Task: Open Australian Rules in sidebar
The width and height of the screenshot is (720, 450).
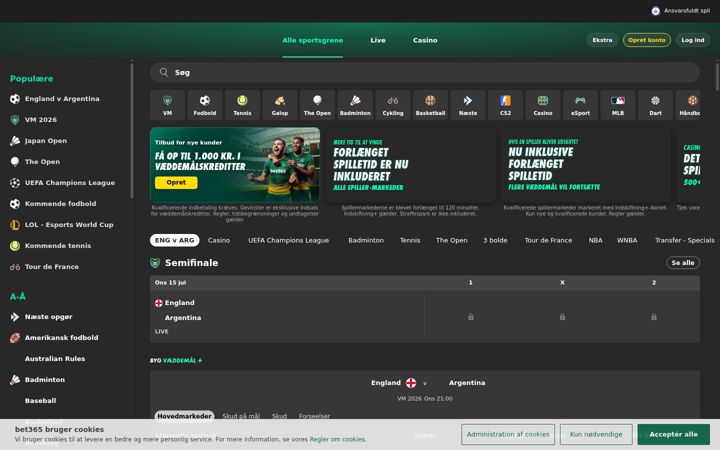Action: [55, 359]
